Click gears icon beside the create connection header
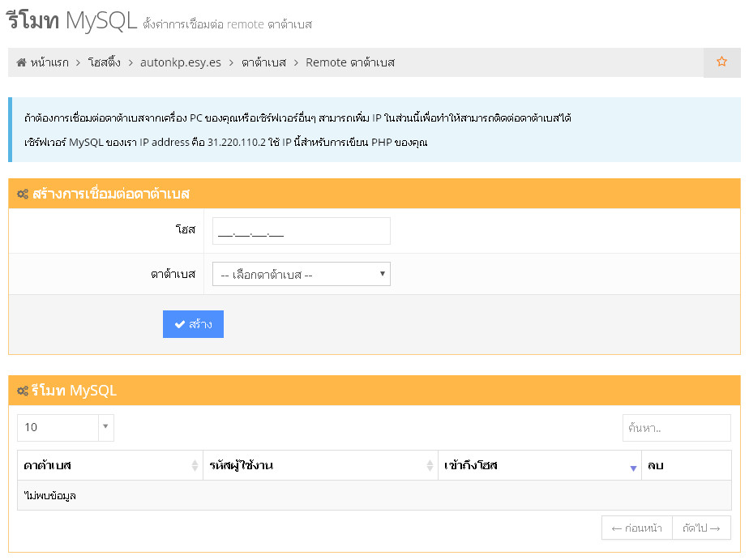The width and height of the screenshot is (749, 560). coord(23,195)
